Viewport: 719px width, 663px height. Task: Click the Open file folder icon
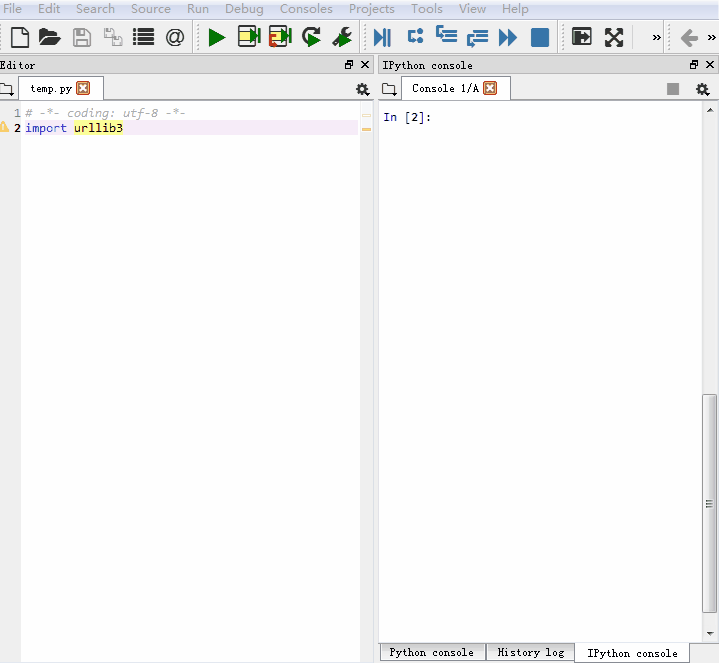pos(49,38)
